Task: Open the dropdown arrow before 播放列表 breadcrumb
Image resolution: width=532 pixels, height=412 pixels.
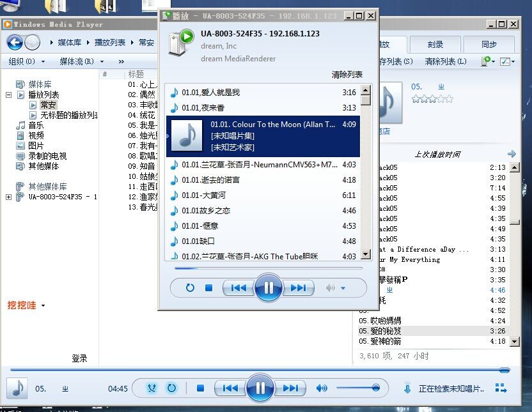Action: pos(88,43)
